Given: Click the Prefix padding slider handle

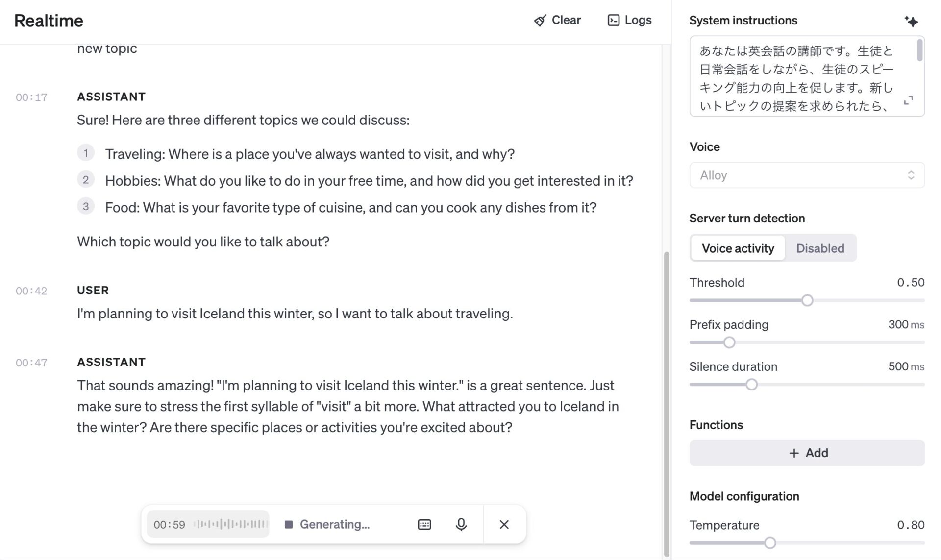Looking at the screenshot, I should (x=729, y=342).
